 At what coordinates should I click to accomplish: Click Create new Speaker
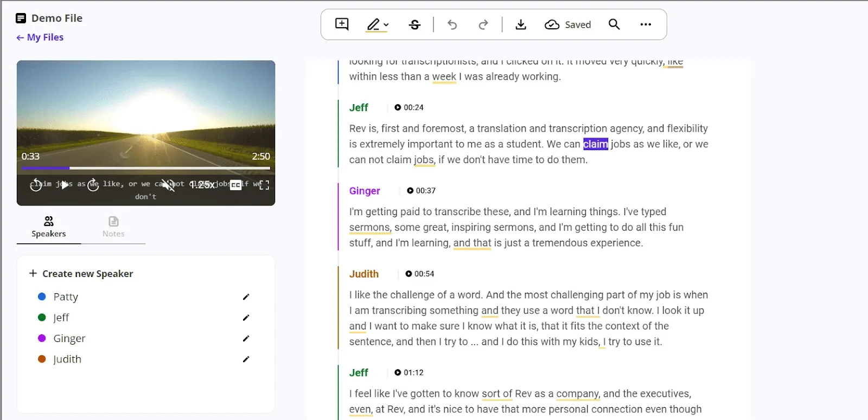pyautogui.click(x=81, y=274)
